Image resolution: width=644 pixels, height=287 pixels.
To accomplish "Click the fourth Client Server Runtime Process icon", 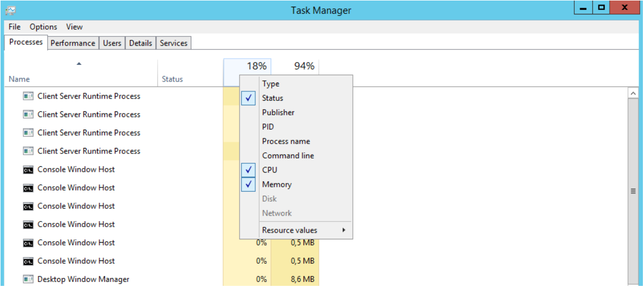I will (28, 151).
